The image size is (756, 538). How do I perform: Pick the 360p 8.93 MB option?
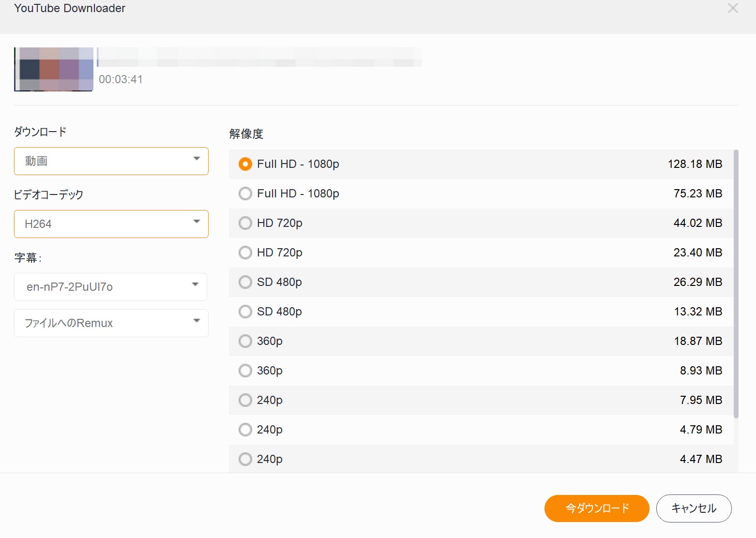pyautogui.click(x=245, y=371)
